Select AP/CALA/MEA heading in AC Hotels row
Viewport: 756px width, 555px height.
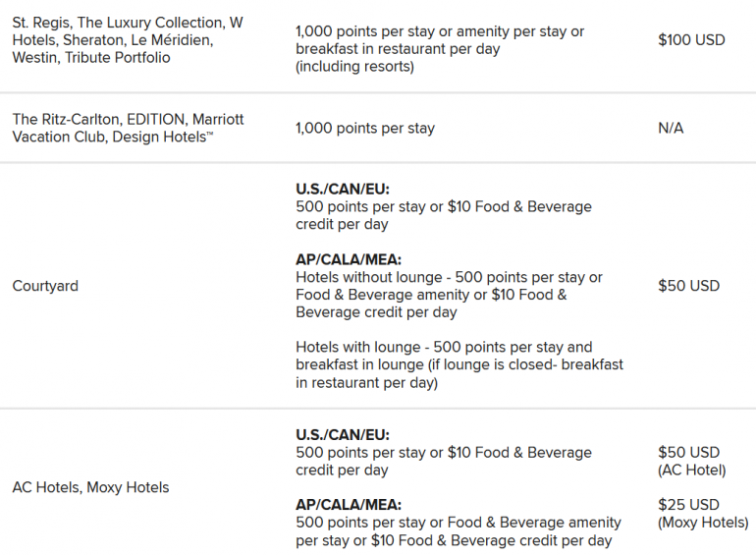coord(350,505)
